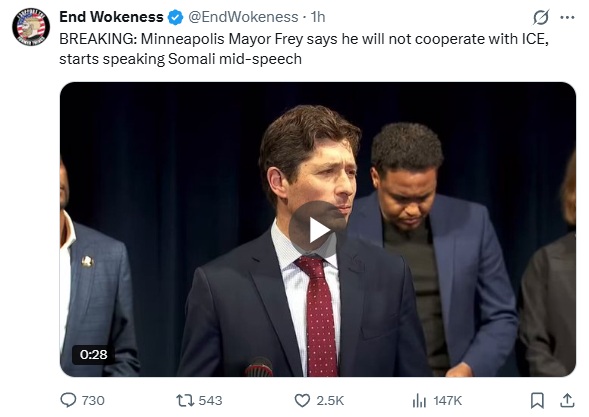Click the 543 reposts count

(210, 401)
